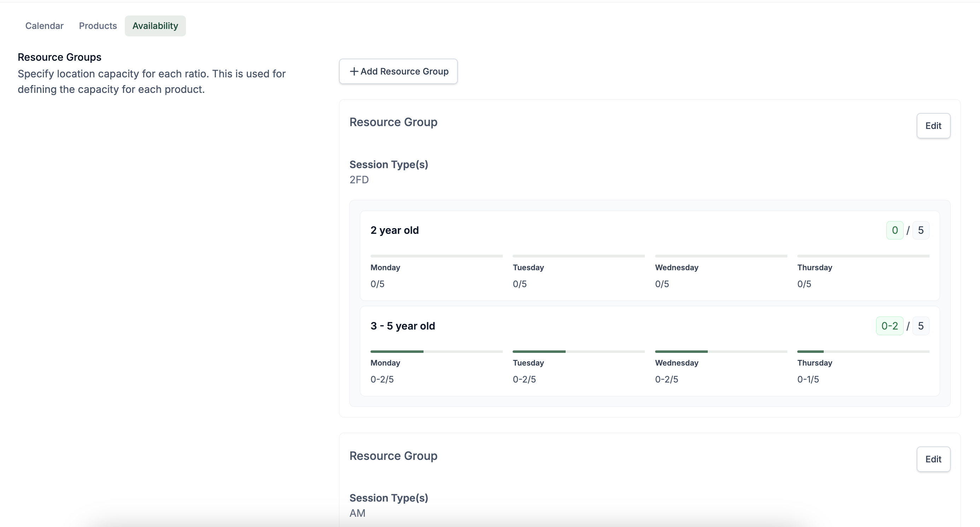The height and width of the screenshot is (527, 980).
Task: Click the Resource Group title above 2FD
Action: pos(393,122)
